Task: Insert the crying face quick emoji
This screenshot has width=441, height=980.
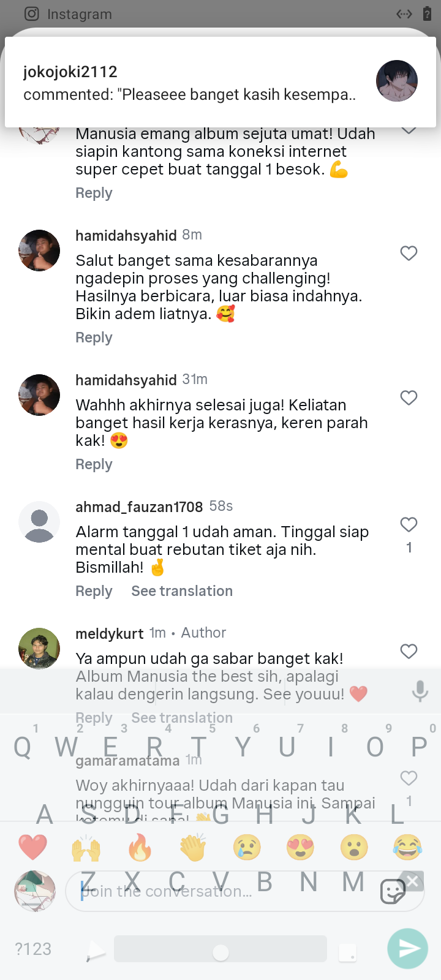Action: click(247, 848)
